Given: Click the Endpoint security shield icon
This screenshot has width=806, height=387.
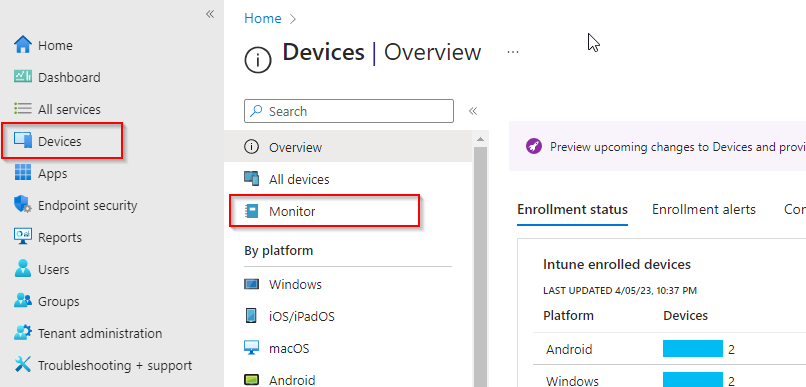Looking at the screenshot, I should 23,205.
